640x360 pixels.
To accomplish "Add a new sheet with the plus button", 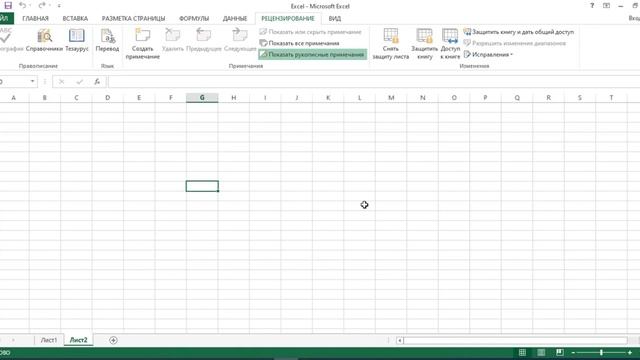I will [113, 340].
